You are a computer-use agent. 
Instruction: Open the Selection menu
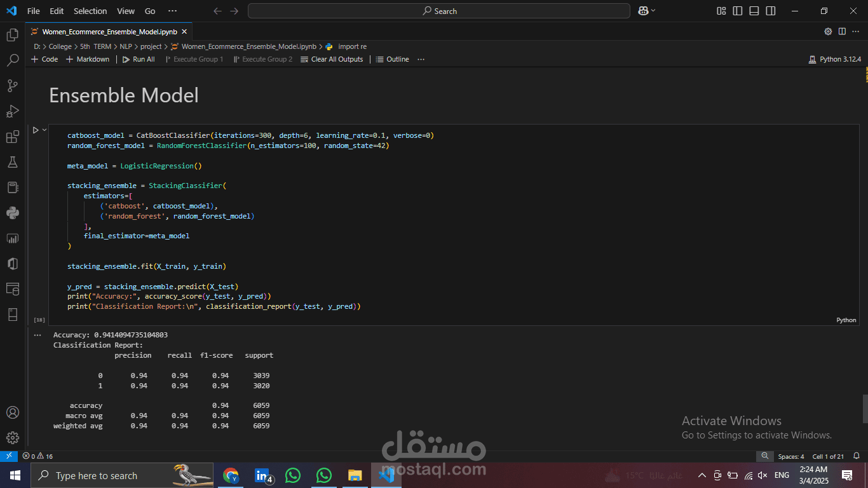(90, 11)
